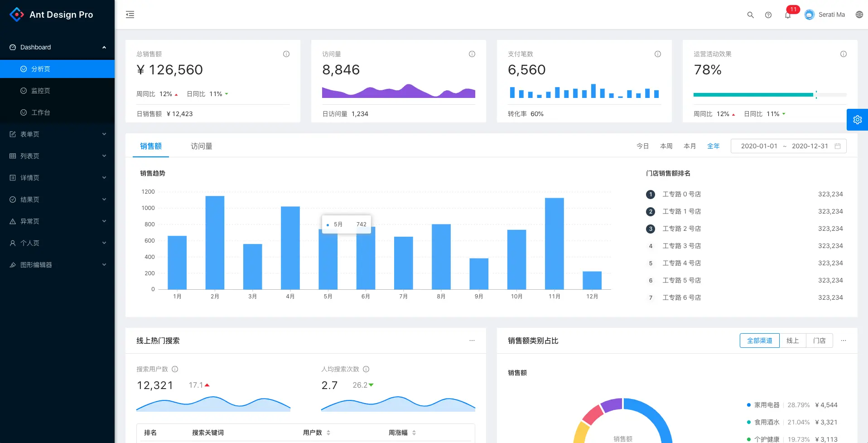Show info tooltip for 访问量 card
Screen dimensions: 868x443
click(472, 54)
